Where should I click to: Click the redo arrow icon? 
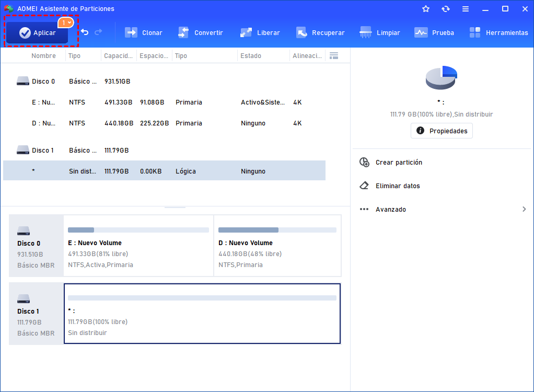(x=98, y=32)
